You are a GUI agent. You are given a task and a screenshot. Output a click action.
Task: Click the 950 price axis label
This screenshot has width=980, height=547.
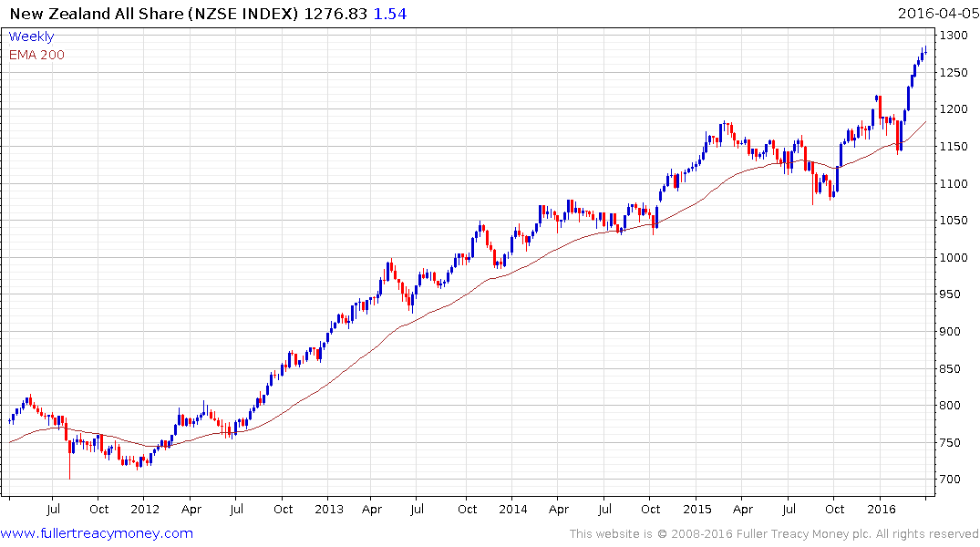coord(950,294)
